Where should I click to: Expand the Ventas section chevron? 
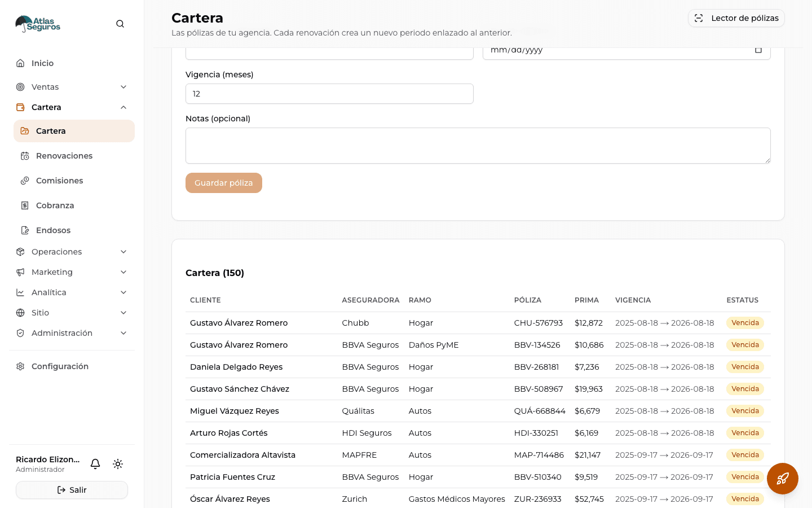pos(123,87)
